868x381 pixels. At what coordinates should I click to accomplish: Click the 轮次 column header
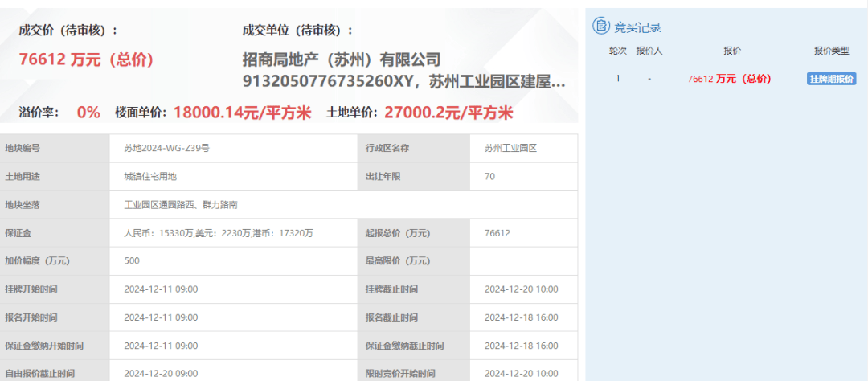coord(618,51)
